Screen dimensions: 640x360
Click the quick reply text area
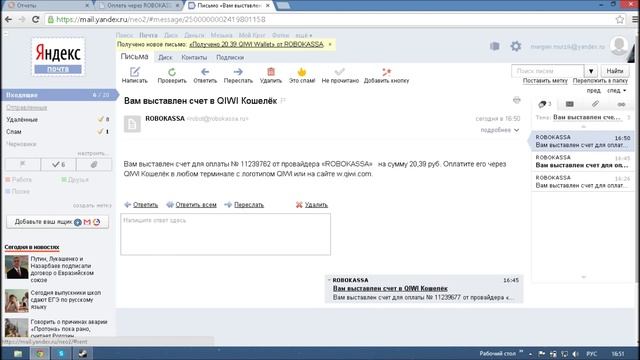[225, 234]
